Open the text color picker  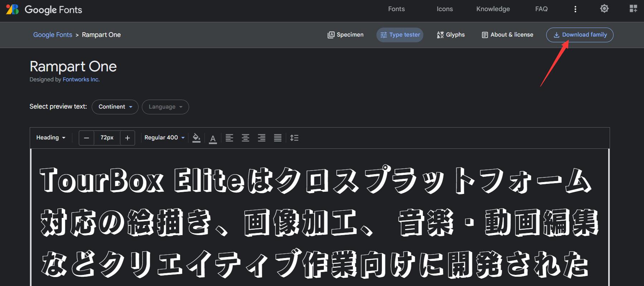(x=213, y=138)
